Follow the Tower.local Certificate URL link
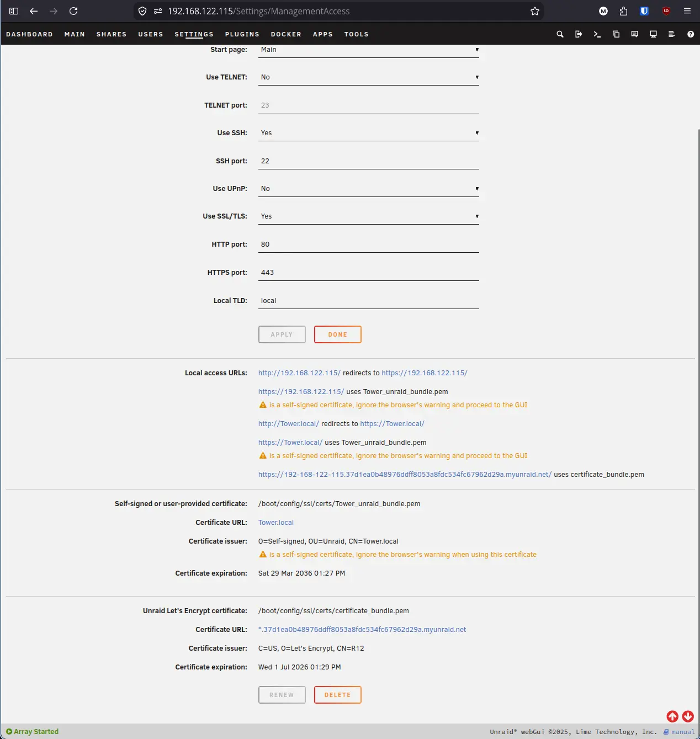The width and height of the screenshot is (700, 739). point(276,523)
